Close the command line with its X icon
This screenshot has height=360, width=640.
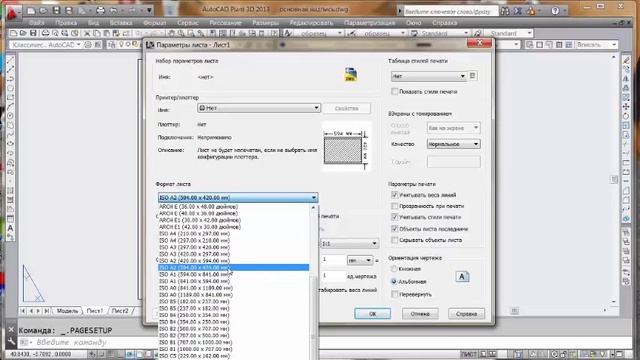point(11,330)
